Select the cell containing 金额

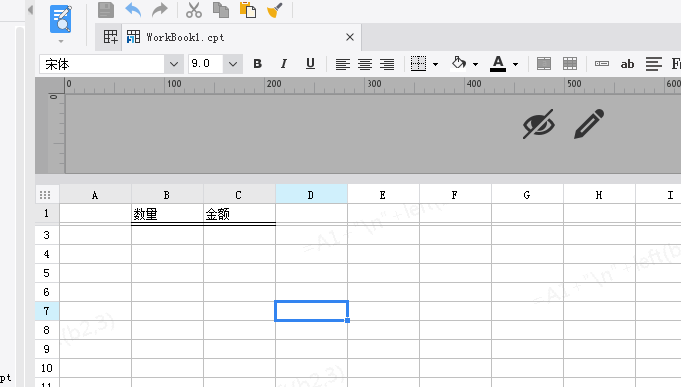click(239, 214)
